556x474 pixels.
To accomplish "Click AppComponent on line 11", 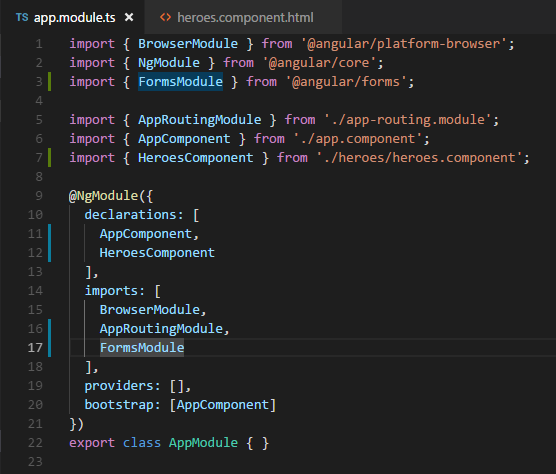I will (146, 234).
